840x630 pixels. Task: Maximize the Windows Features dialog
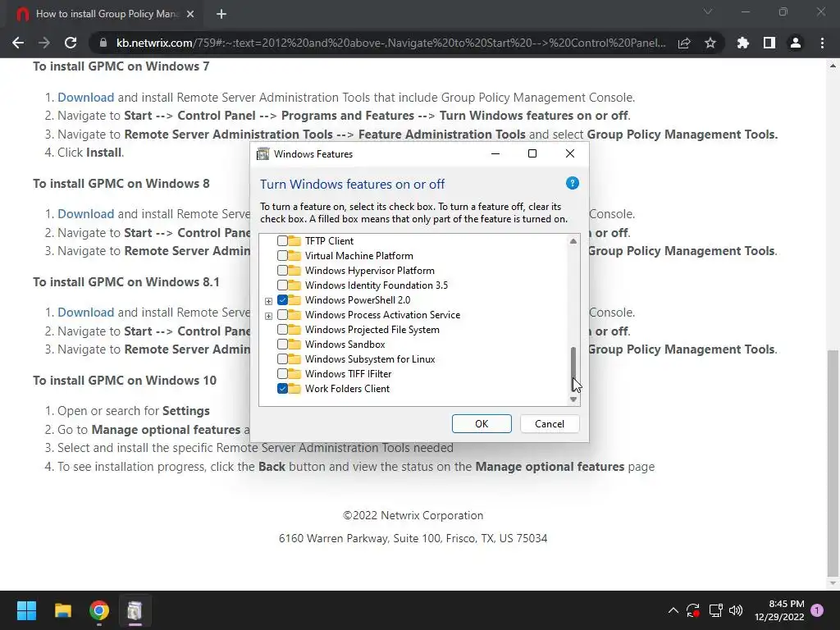tap(532, 153)
